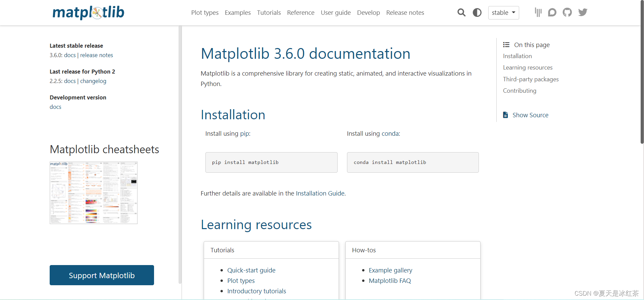Image resolution: width=644 pixels, height=300 pixels.
Task: Open 3.6.0 release notes link
Action: 97,55
